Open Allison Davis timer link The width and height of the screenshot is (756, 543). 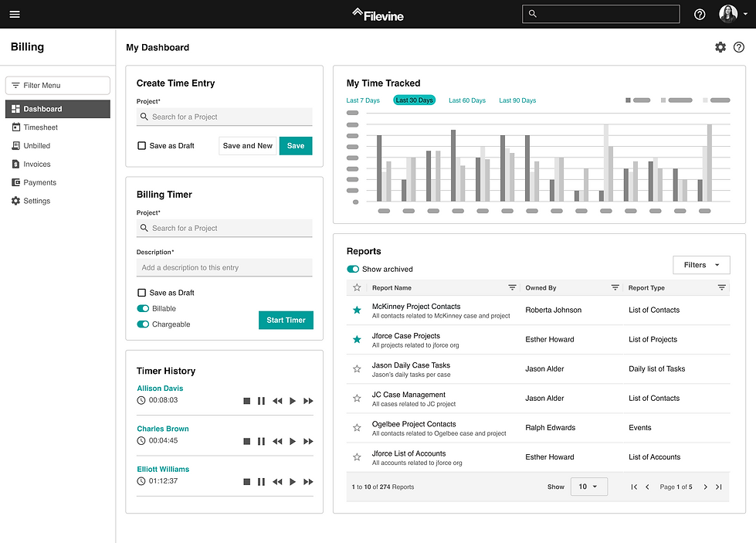160,389
